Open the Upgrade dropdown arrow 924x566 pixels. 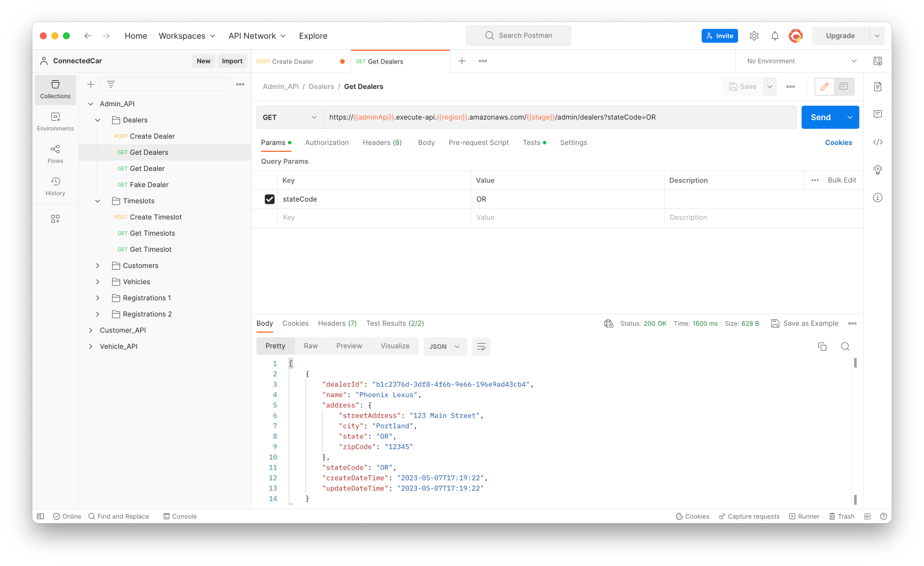(877, 36)
